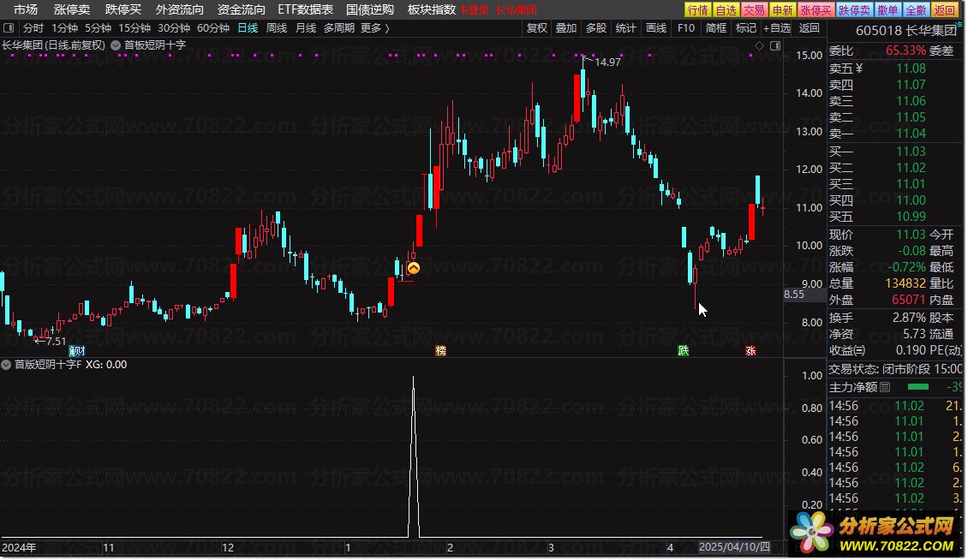968x560 pixels.
Task: Select the 日线 daily period
Action: pos(248,27)
